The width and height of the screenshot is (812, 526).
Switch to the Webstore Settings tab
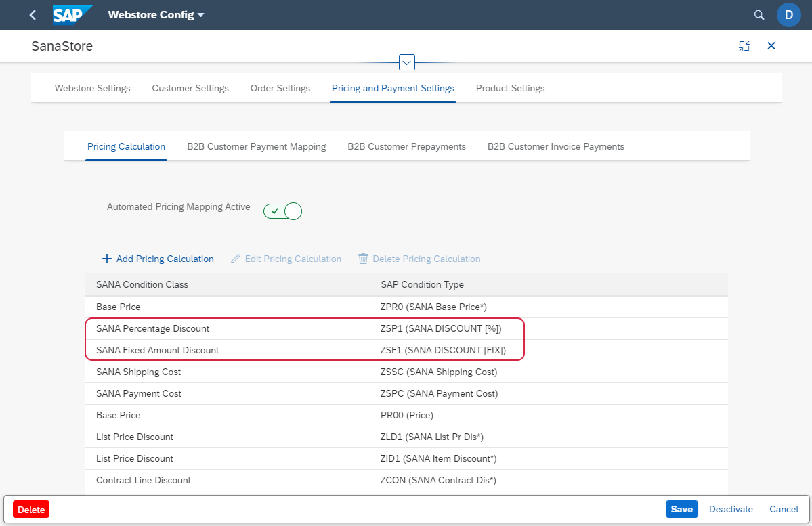pyautogui.click(x=93, y=89)
